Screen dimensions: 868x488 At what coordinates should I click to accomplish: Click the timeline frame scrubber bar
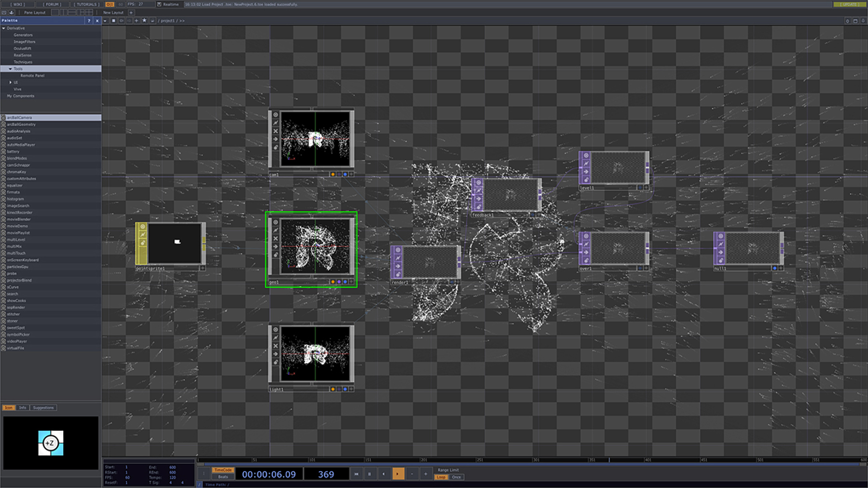tap(532, 460)
